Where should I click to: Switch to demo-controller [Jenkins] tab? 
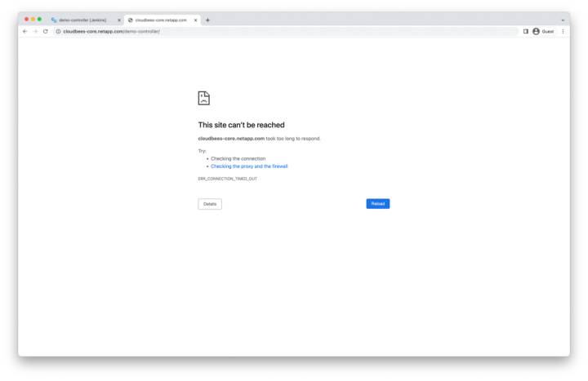coord(82,20)
